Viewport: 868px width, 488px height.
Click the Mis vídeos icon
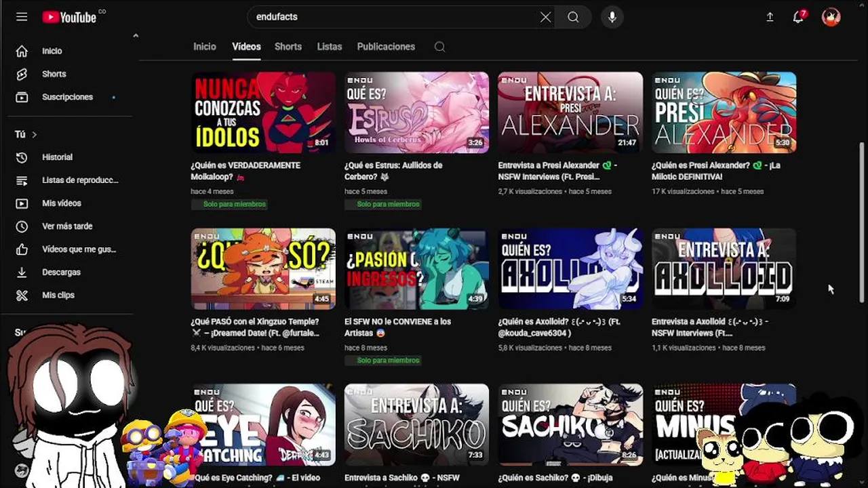point(22,203)
